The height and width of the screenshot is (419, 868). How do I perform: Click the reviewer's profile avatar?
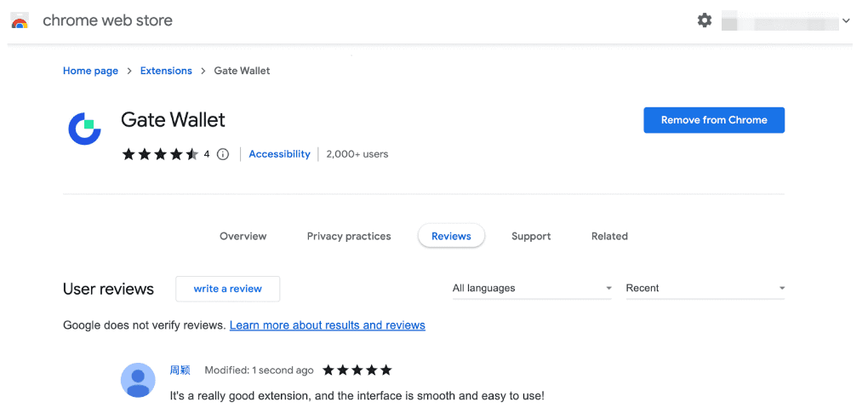coord(138,380)
